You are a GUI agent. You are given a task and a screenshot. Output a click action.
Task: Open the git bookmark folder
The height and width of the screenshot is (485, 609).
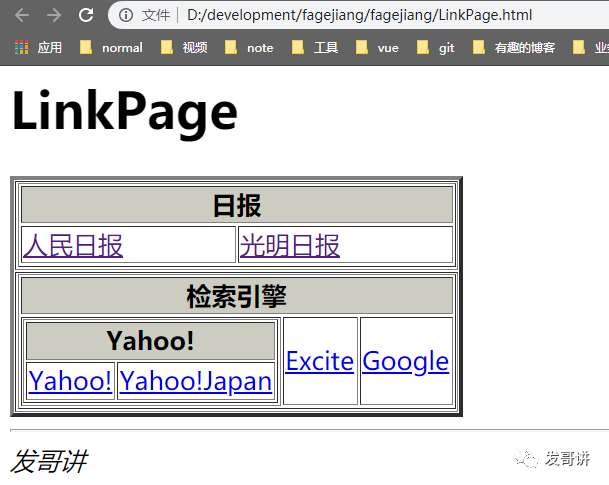[435, 48]
